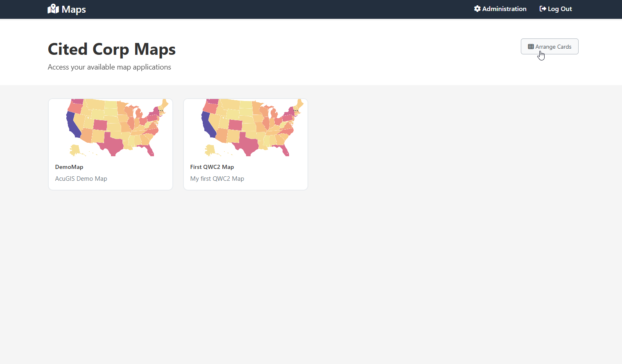The width and height of the screenshot is (622, 364).
Task: Click the DemoMap card title
Action: coord(69,167)
